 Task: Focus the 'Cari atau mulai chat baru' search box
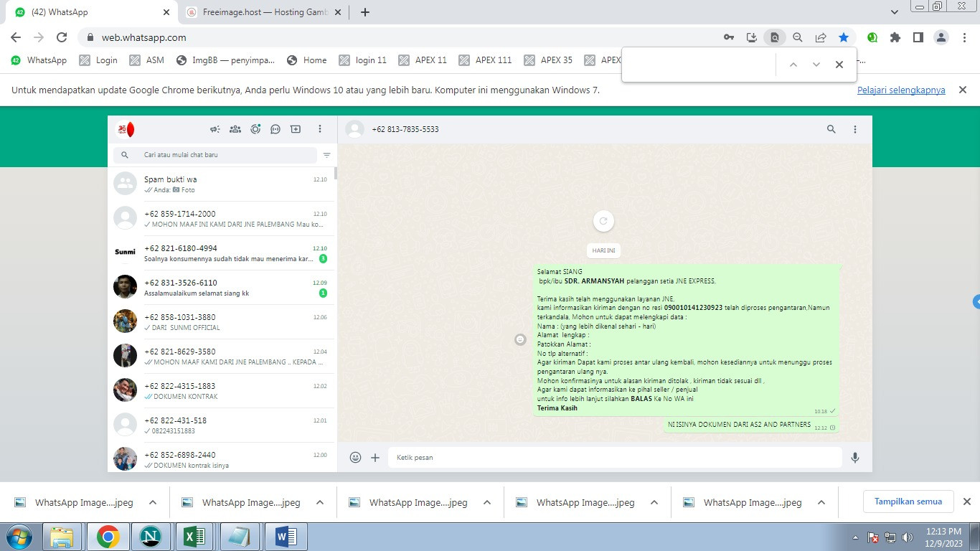(215, 155)
